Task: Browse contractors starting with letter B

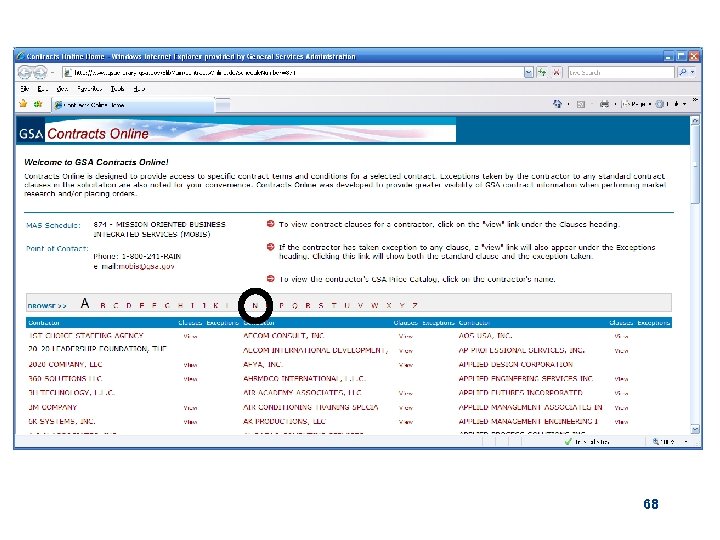Action: (x=103, y=305)
